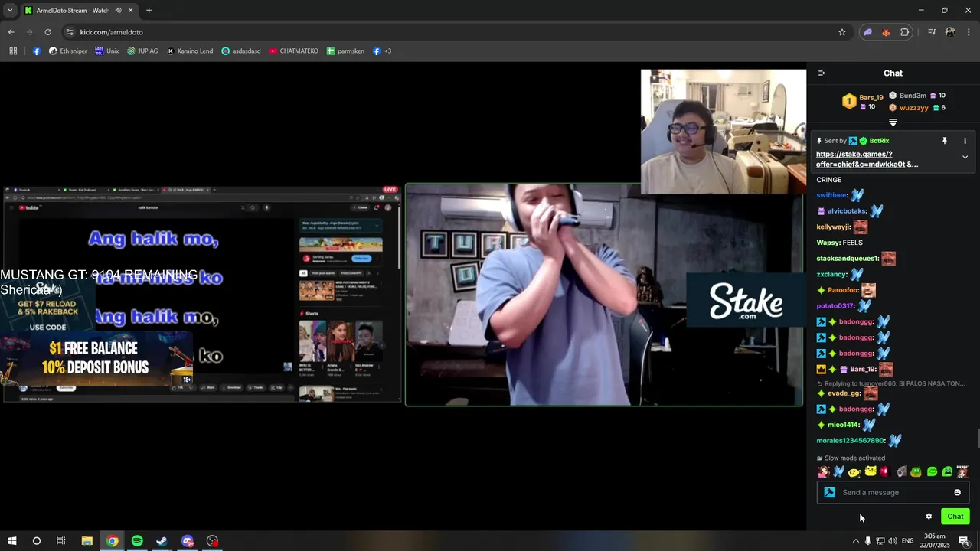
Task: Click username morales1234567890 in chat
Action: tap(850, 441)
